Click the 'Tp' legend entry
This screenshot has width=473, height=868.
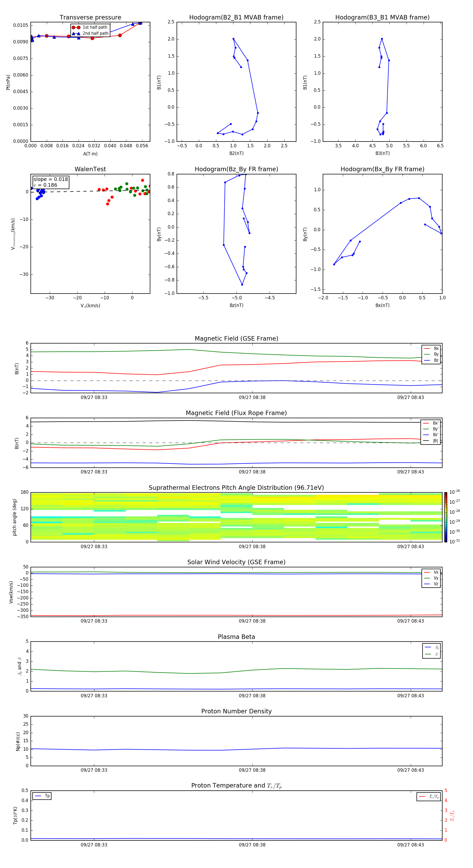tap(42, 796)
